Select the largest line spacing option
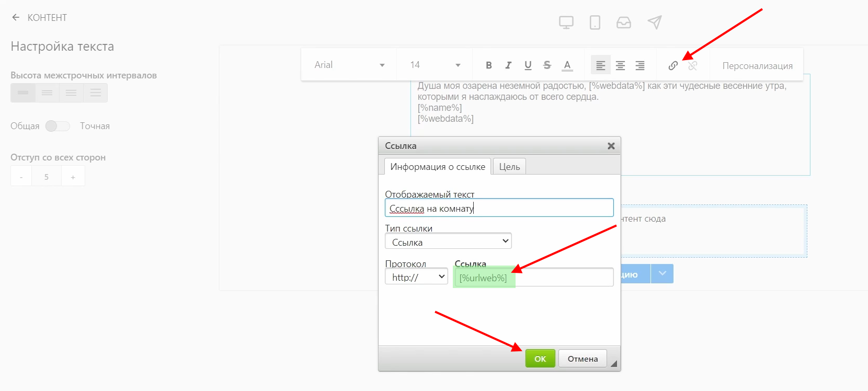The width and height of the screenshot is (868, 391). pos(96,93)
